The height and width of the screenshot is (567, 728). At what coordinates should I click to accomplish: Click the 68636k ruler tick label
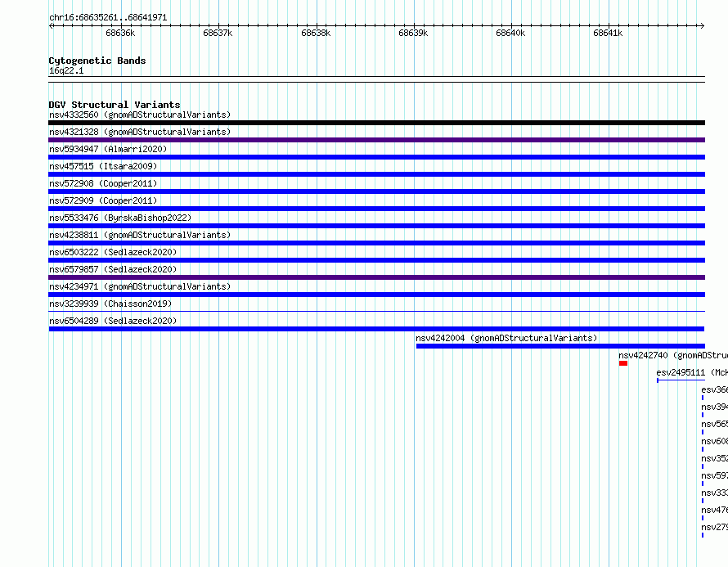[120, 33]
